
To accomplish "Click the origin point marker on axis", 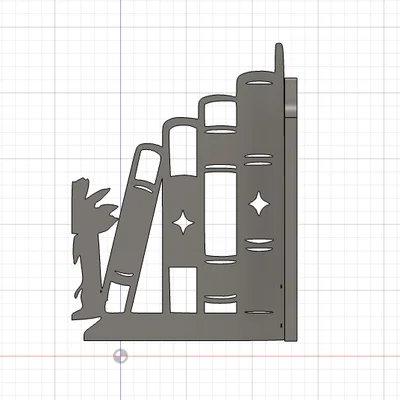I will pyautogui.click(x=120, y=356).
